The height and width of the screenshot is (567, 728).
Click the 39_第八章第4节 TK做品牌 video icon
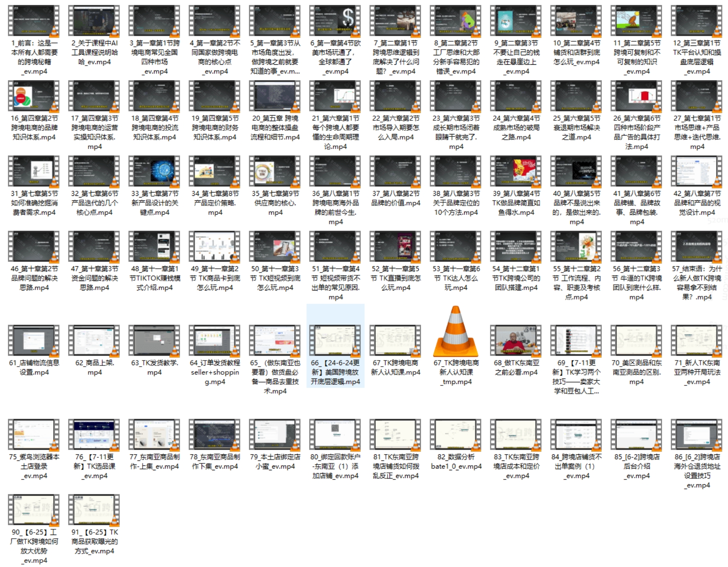516,171
